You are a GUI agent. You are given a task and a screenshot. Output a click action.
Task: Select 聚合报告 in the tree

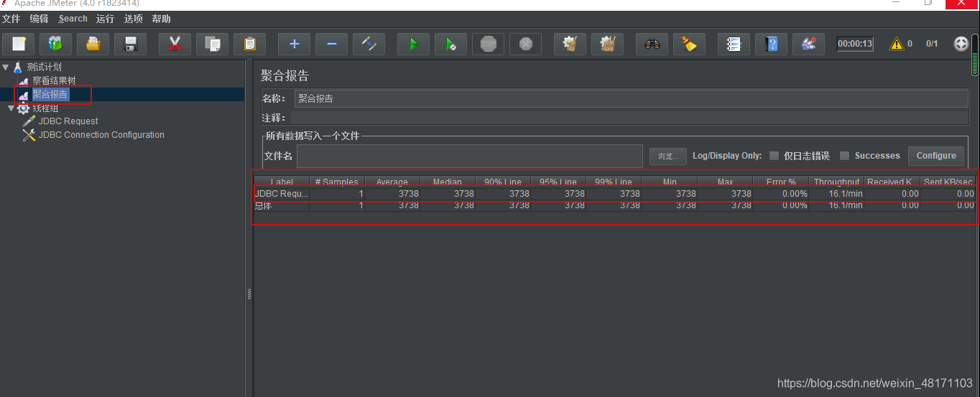coord(50,94)
